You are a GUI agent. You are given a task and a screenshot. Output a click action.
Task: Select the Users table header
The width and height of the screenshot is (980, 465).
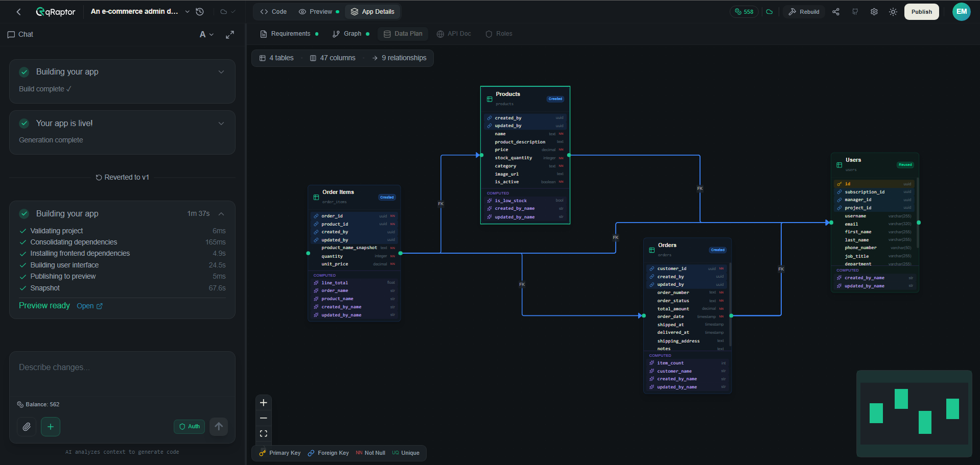point(875,164)
